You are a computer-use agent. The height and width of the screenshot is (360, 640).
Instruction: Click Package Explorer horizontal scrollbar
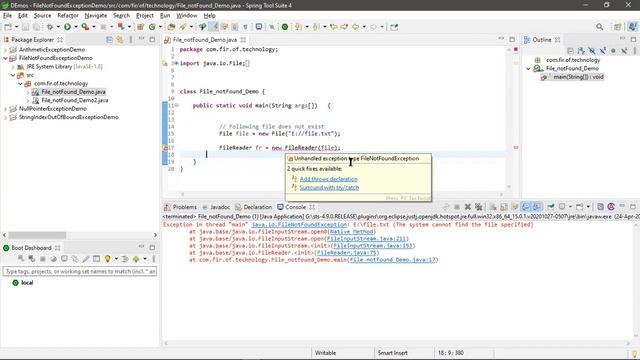[x=37, y=235]
